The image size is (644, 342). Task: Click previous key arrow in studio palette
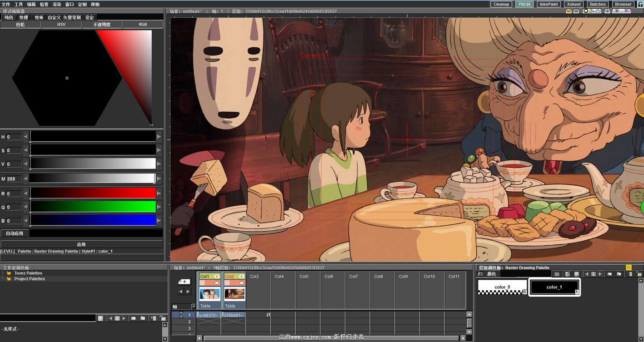pyautogui.click(x=110, y=318)
